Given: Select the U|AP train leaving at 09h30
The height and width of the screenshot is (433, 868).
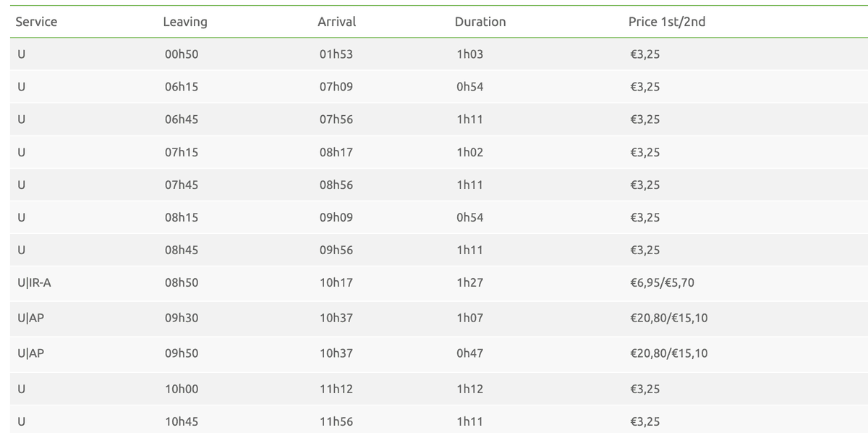Looking at the screenshot, I should 439,319.
